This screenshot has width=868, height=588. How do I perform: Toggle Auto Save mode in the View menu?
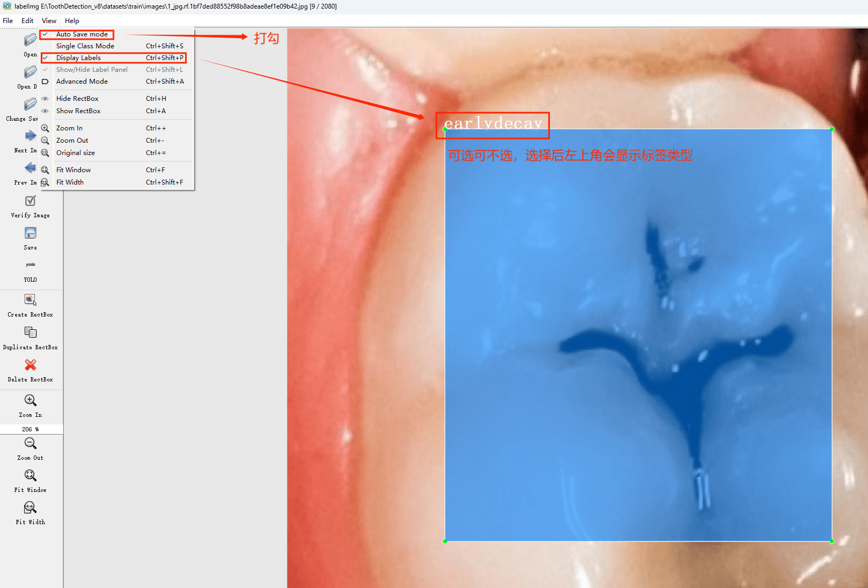(x=116, y=34)
